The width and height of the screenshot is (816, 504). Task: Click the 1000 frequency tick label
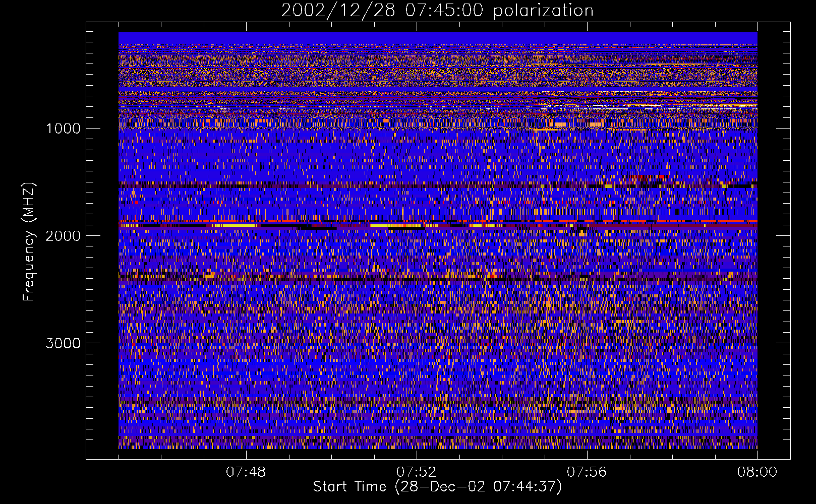(x=63, y=129)
